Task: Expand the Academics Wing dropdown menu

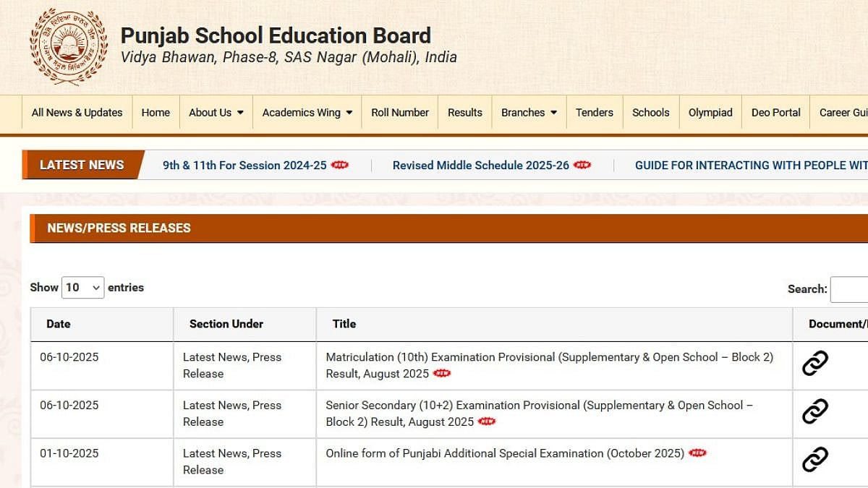Action: pos(307,113)
